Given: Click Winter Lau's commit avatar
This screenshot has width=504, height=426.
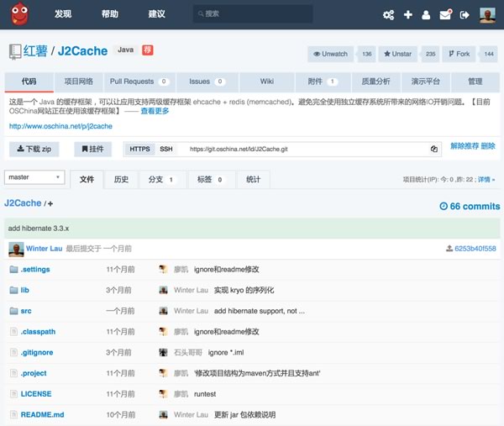Looking at the screenshot, I should point(16,250).
